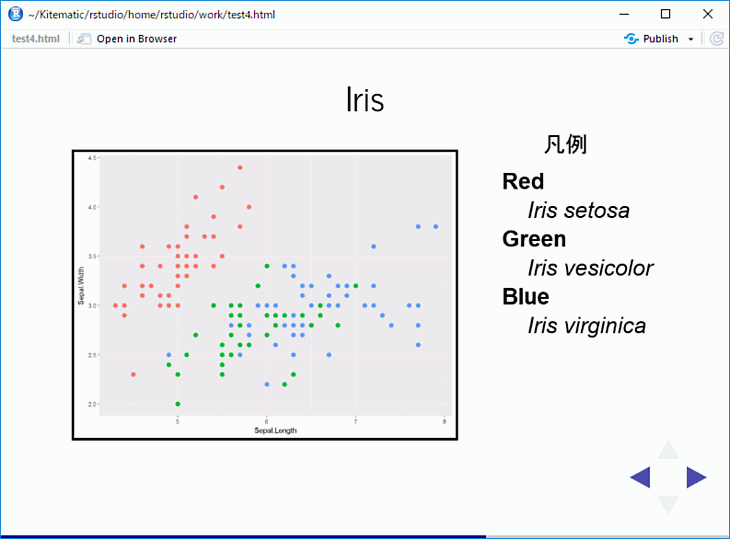Click the RStudio logo in title bar

click(15, 14)
